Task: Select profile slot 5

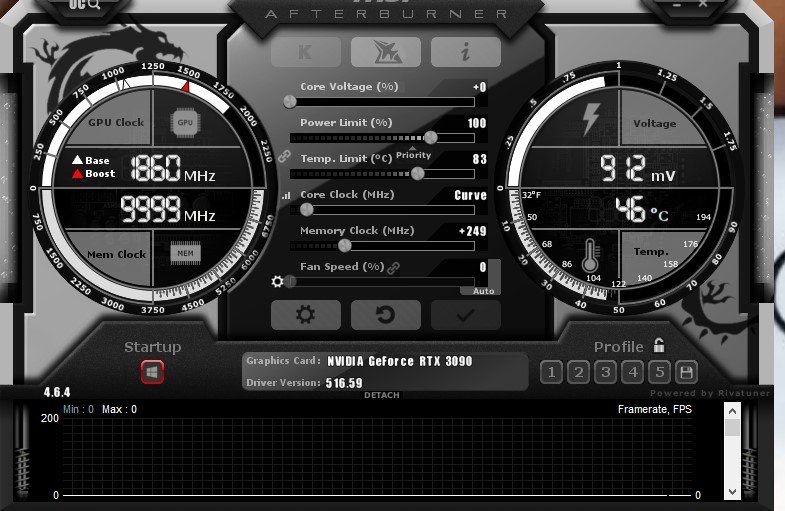Action: coord(660,372)
